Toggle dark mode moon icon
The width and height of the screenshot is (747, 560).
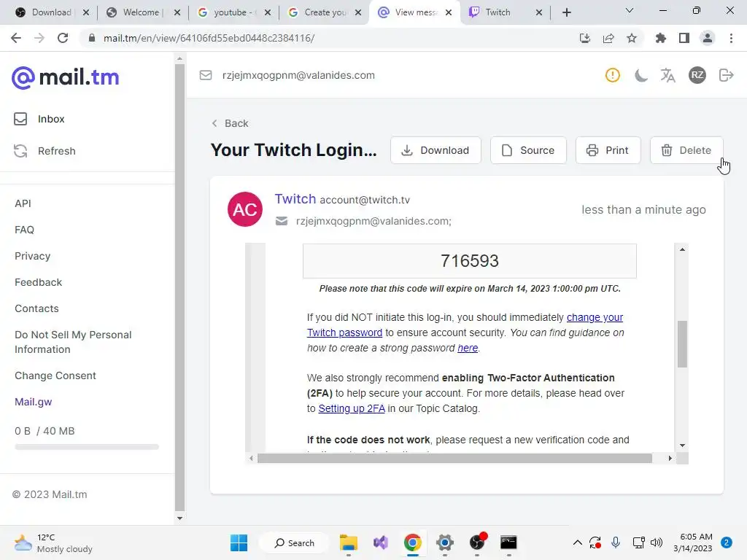[x=640, y=75]
